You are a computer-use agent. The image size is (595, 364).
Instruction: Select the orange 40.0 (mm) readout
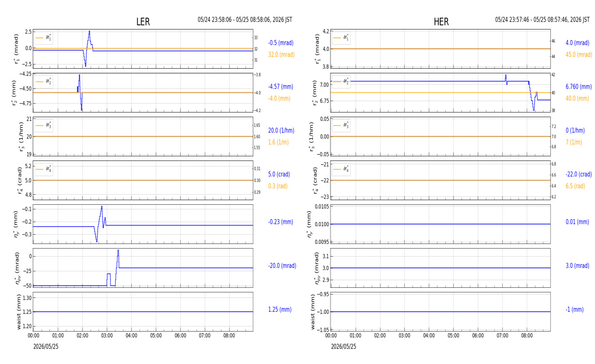pyautogui.click(x=577, y=99)
